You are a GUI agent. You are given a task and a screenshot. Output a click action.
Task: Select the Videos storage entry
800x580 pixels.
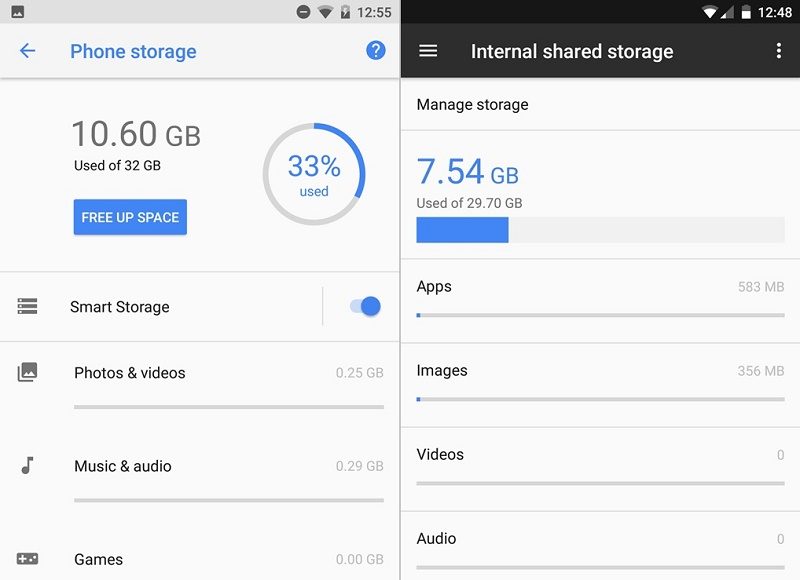point(600,463)
